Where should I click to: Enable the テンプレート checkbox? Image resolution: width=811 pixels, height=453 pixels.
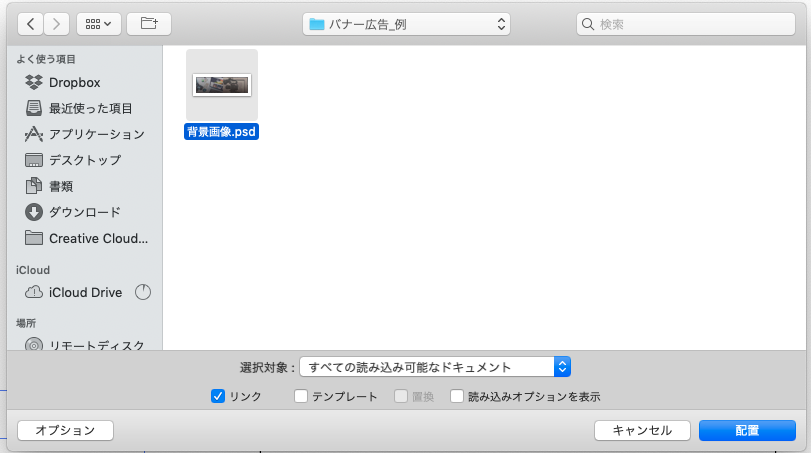[301, 396]
